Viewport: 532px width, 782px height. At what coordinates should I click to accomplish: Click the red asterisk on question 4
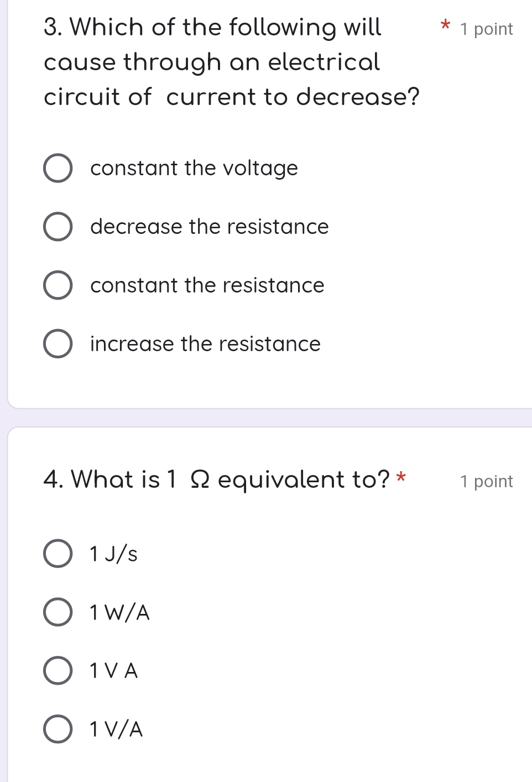point(401,478)
